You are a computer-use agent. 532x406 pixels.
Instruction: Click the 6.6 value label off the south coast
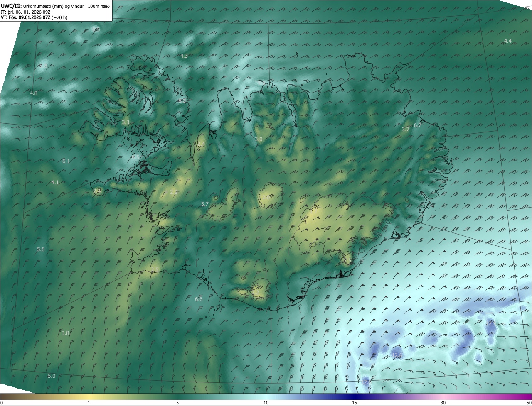click(199, 299)
